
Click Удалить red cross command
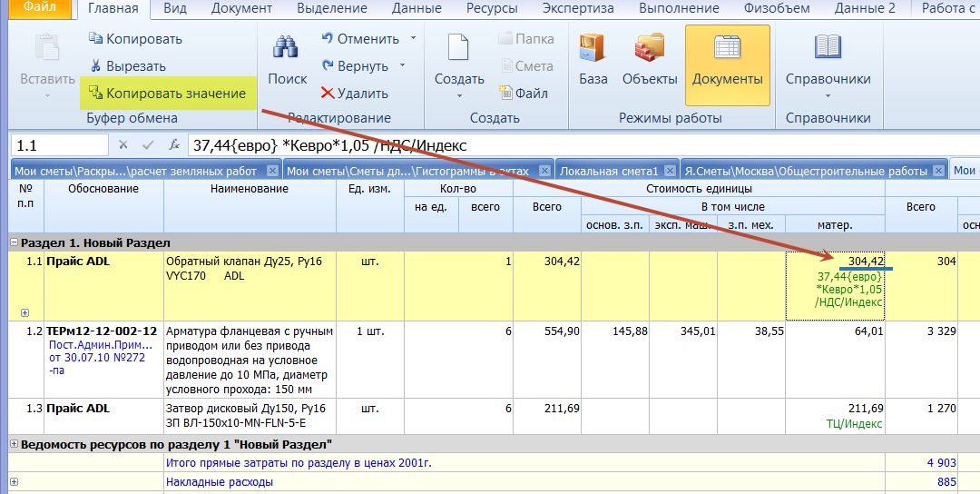355,94
